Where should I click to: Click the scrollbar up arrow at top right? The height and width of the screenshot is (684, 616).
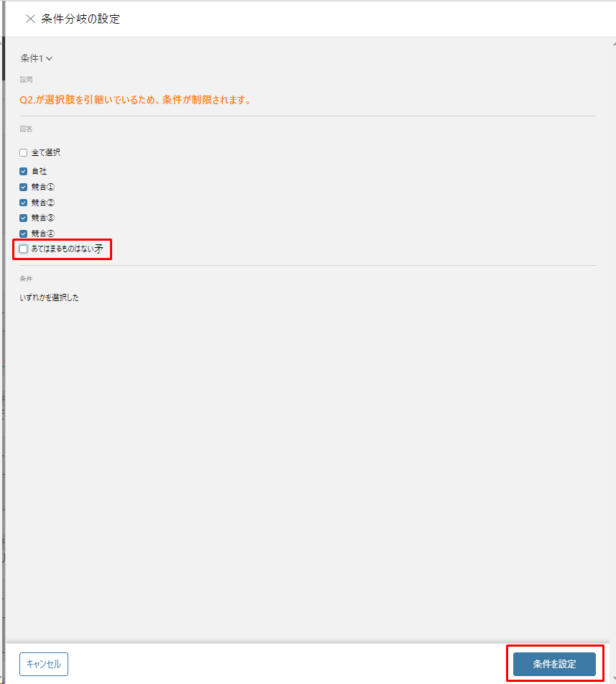pos(613,44)
